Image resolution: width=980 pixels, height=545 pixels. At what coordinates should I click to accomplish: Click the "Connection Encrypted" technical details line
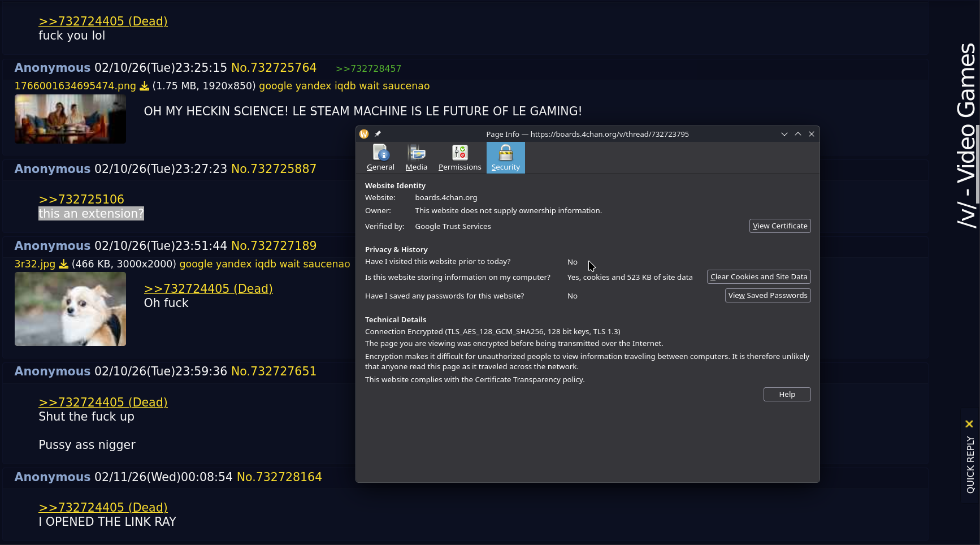(493, 332)
